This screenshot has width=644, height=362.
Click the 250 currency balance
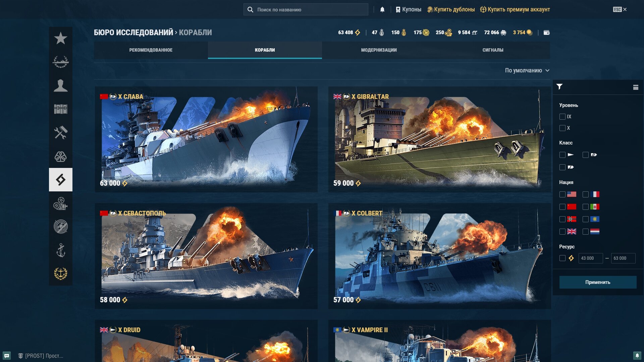click(444, 33)
